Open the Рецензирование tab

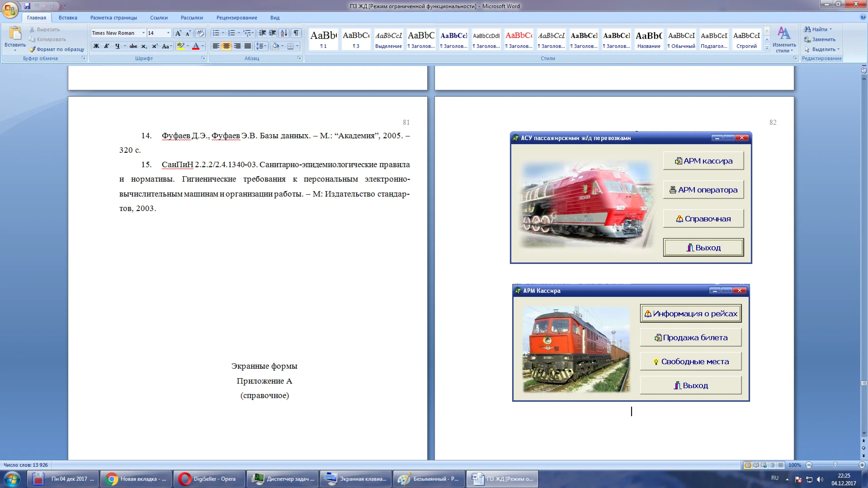[x=236, y=18]
